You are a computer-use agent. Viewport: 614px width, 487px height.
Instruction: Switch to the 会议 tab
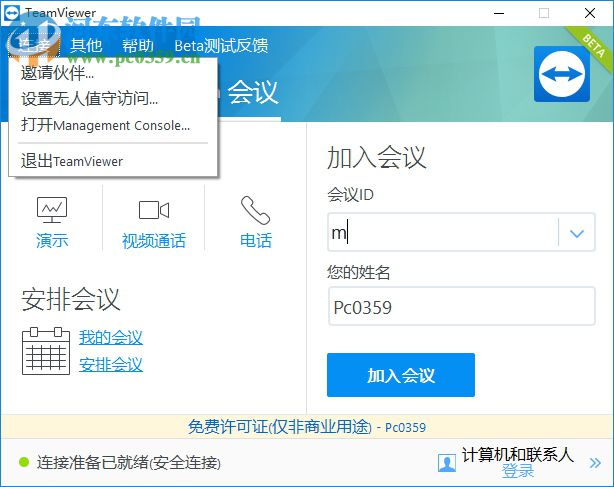click(253, 93)
